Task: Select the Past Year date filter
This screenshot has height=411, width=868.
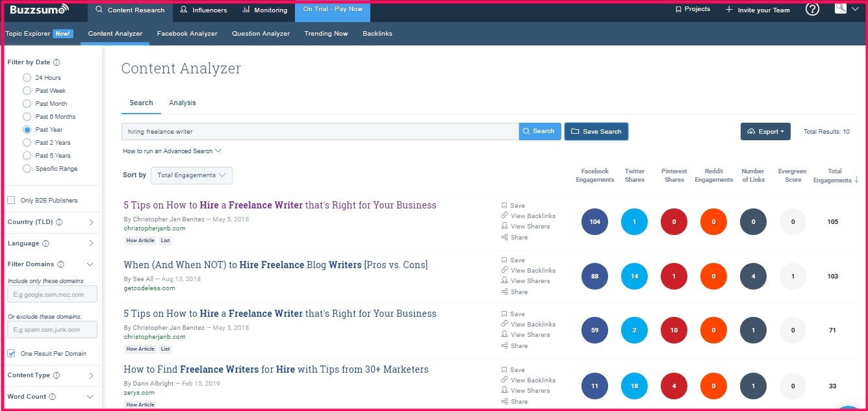Action: [x=27, y=130]
